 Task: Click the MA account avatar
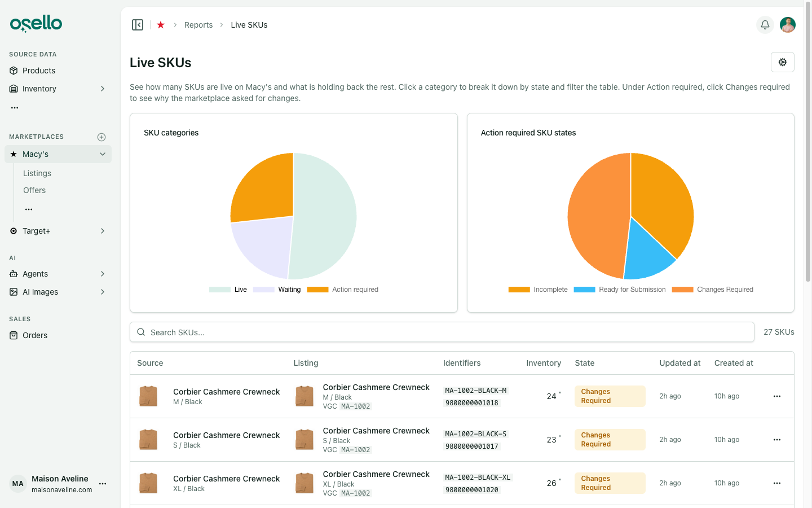(18, 484)
